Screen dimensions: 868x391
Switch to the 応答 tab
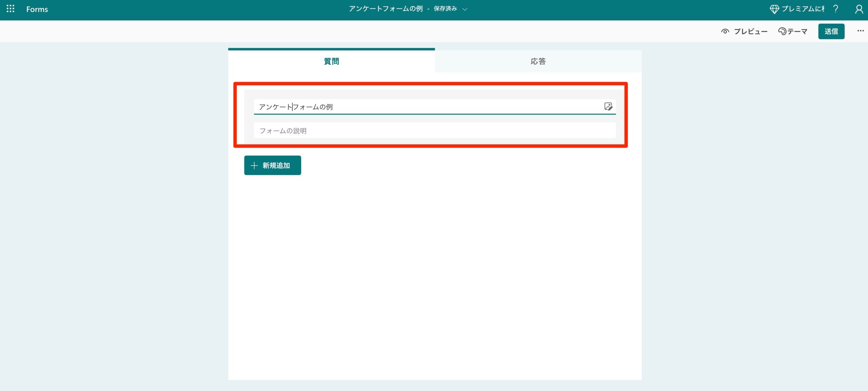(x=538, y=61)
